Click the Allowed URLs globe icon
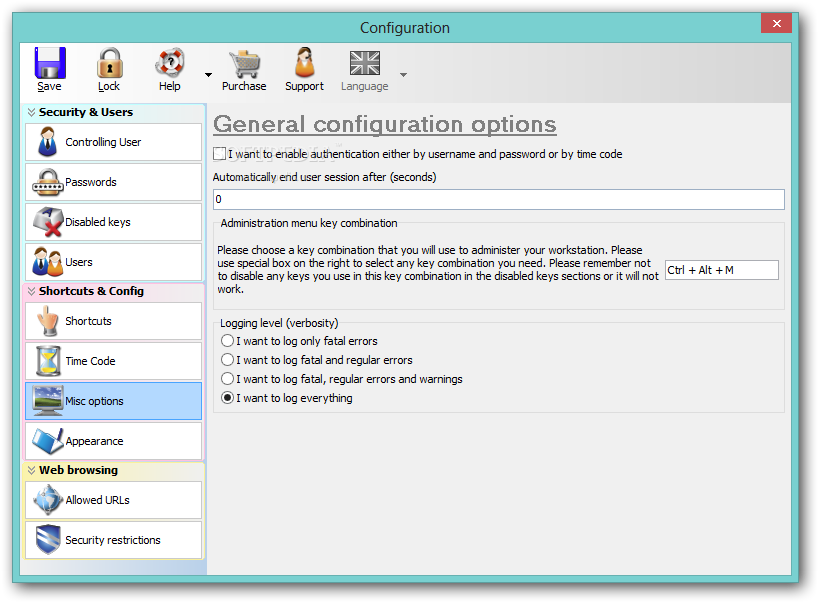This screenshot has width=819, height=603. tap(48, 500)
